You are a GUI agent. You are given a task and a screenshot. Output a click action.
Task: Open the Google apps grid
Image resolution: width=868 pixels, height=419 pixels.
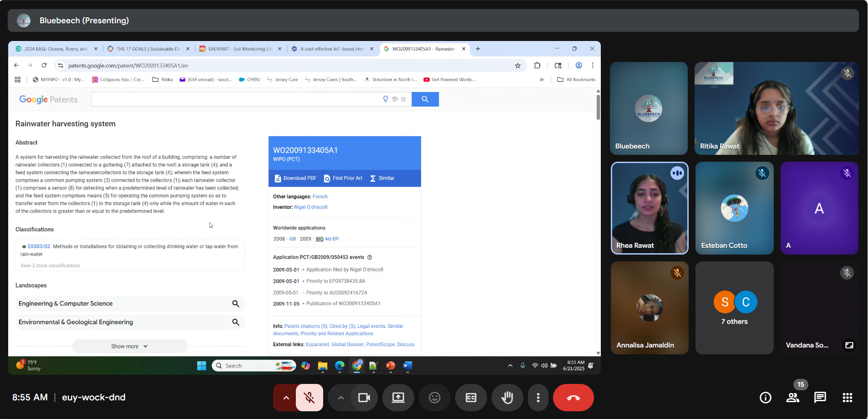click(x=848, y=397)
